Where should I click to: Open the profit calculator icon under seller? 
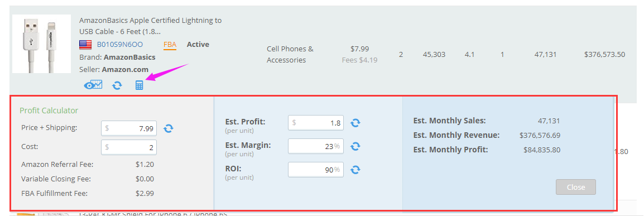(139, 85)
